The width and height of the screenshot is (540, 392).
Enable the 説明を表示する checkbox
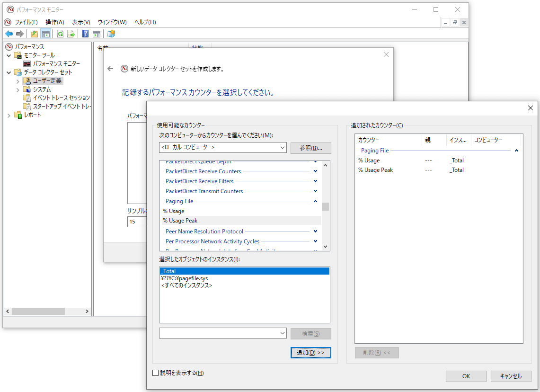(156, 373)
